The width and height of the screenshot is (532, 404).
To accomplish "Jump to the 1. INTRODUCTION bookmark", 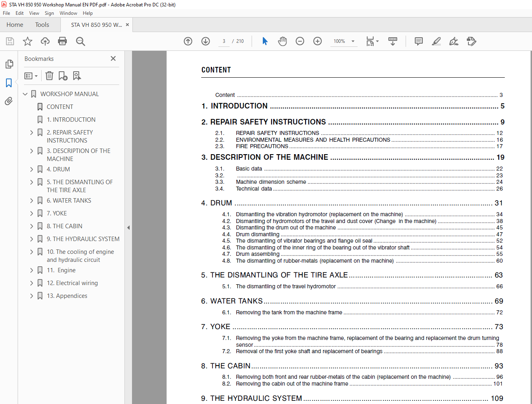I will pos(71,120).
